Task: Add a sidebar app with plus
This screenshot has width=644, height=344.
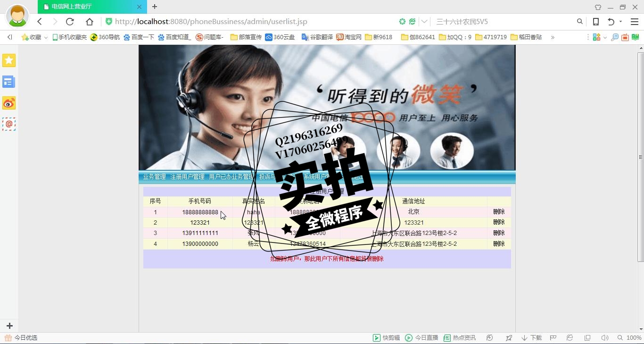Action: click(9, 326)
